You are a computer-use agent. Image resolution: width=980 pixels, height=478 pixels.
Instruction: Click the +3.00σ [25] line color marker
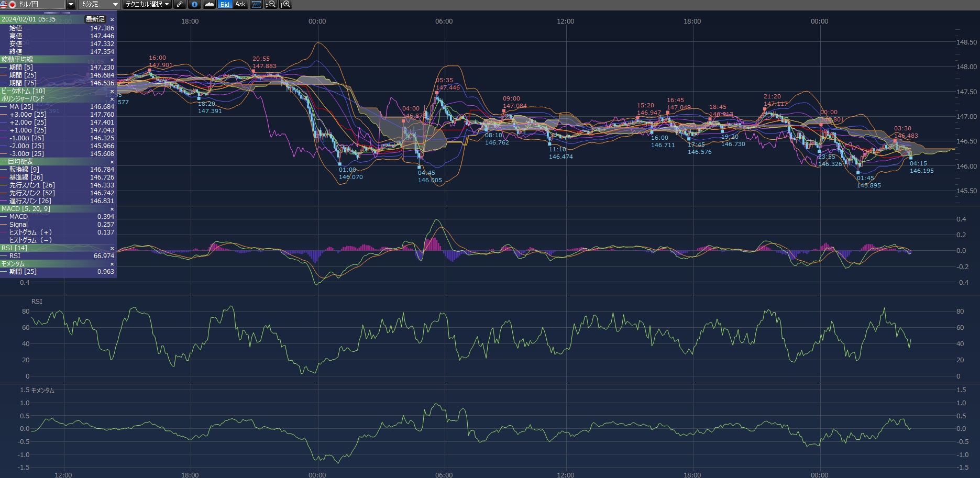(4, 115)
